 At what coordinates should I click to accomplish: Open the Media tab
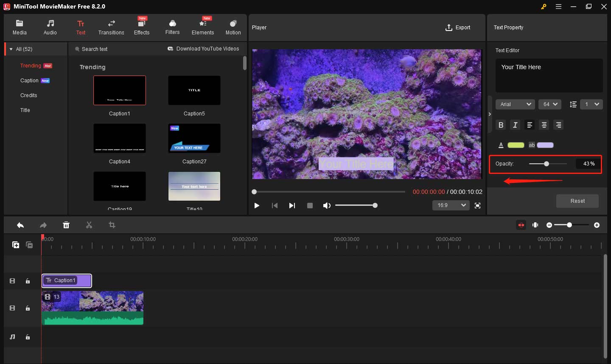click(x=20, y=28)
